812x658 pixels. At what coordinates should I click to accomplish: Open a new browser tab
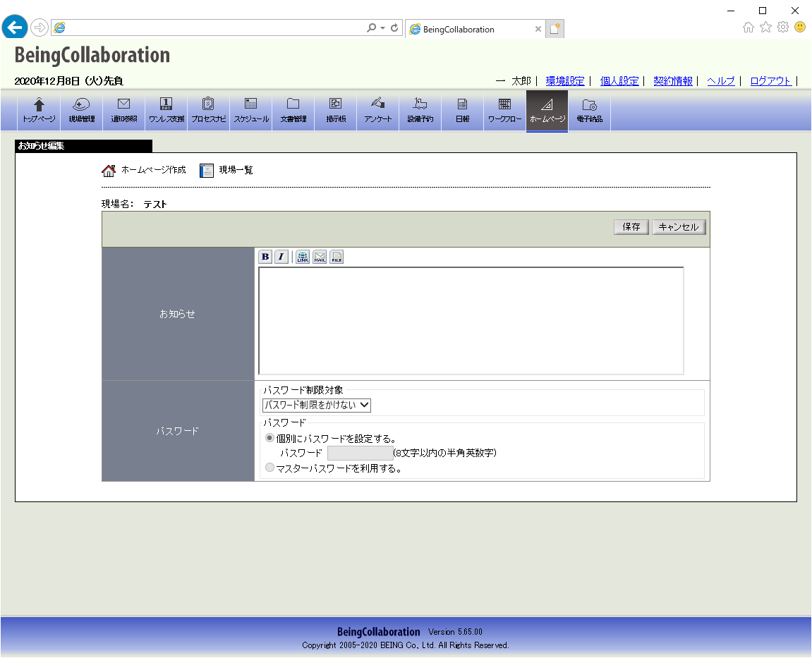coord(555,29)
